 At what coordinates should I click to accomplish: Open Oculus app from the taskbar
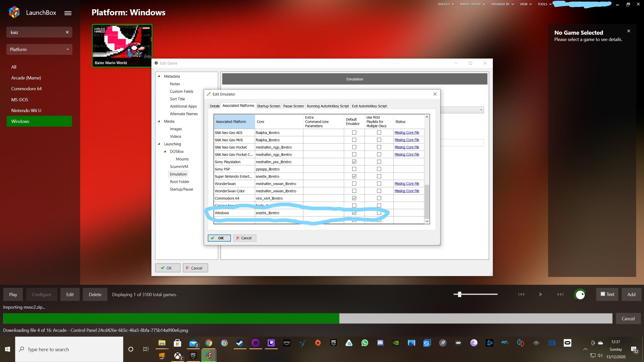(567, 343)
